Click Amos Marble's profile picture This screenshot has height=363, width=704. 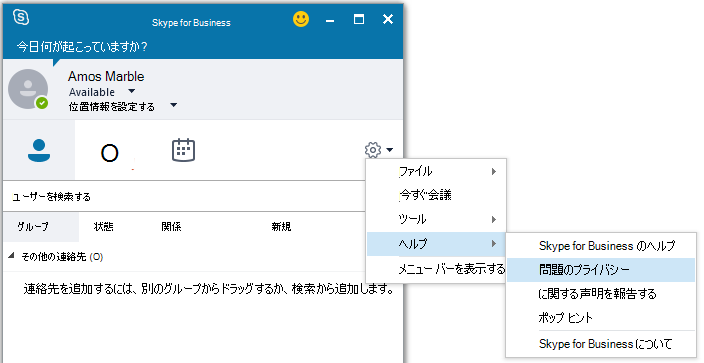click(28, 89)
